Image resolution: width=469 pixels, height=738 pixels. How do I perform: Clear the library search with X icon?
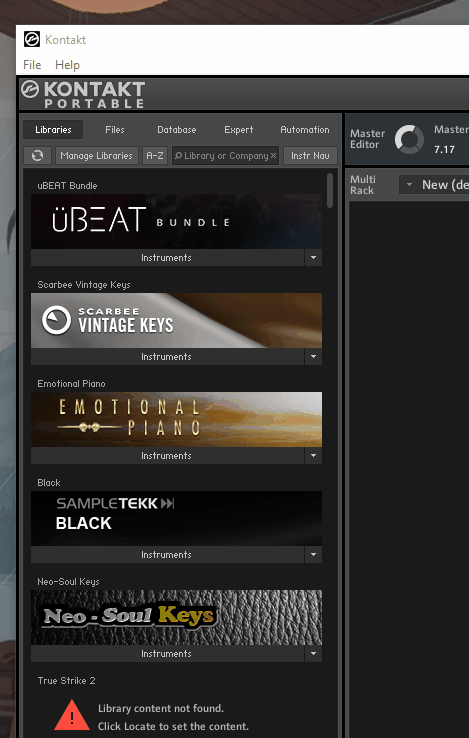tap(273, 155)
